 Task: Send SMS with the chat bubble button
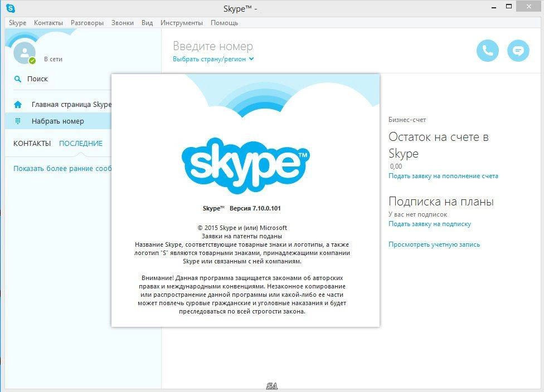tap(518, 51)
